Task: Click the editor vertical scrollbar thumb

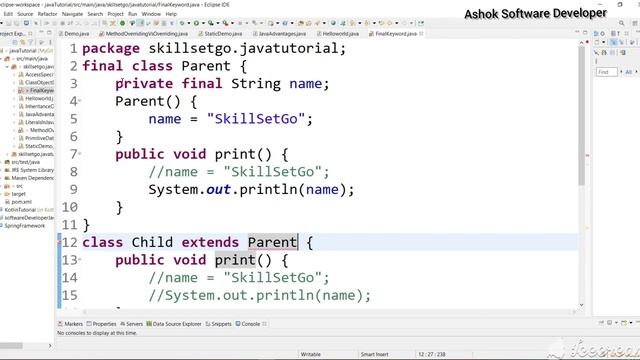Action: point(581,116)
